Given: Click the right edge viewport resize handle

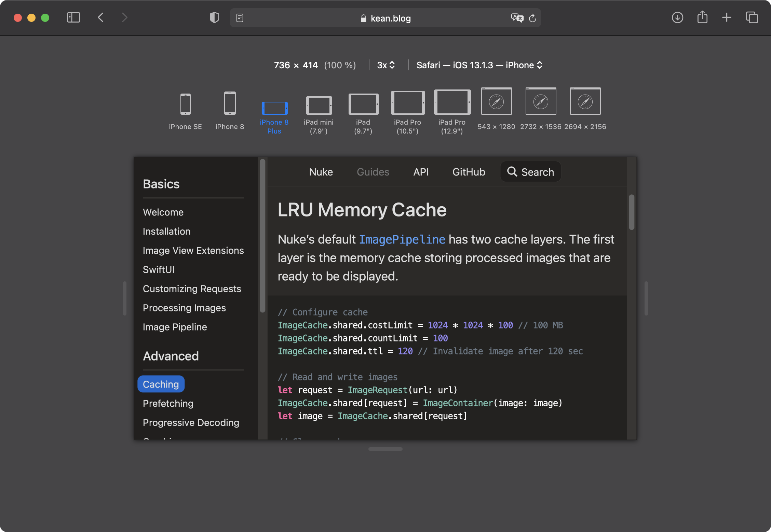Looking at the screenshot, I should pyautogui.click(x=646, y=298).
